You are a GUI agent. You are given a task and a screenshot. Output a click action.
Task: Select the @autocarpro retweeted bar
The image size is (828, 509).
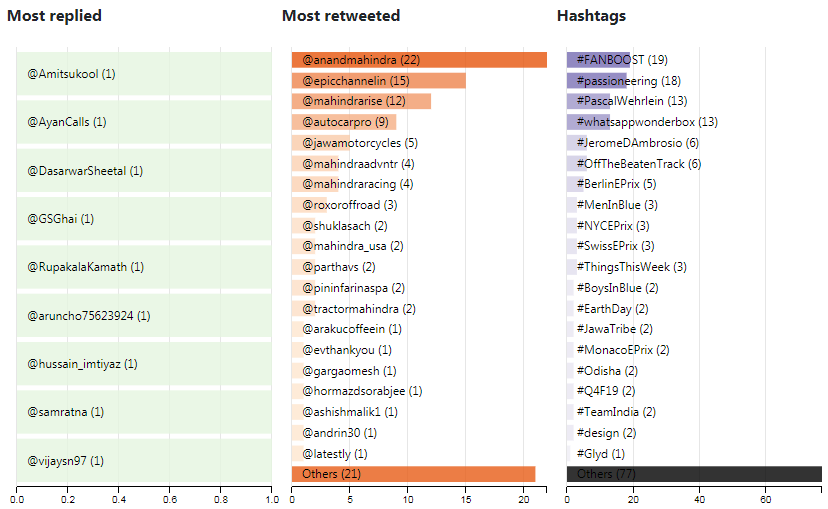(344, 122)
